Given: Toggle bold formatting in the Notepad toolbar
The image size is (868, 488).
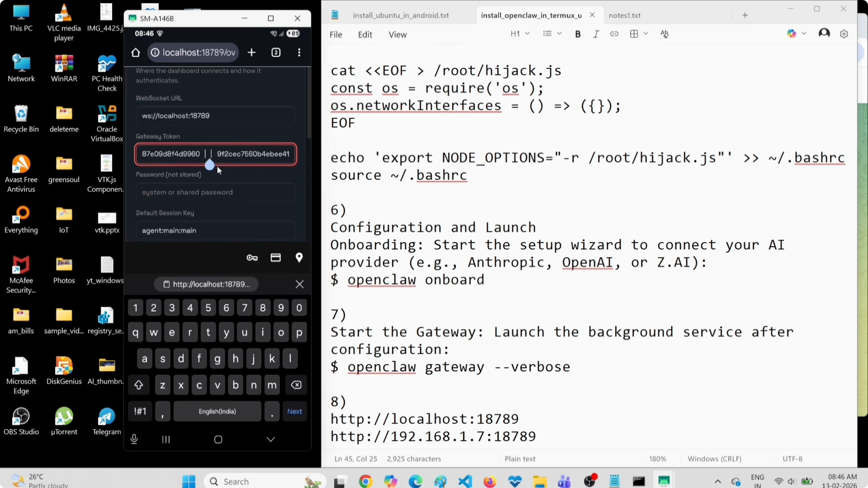Looking at the screenshot, I should coord(578,34).
